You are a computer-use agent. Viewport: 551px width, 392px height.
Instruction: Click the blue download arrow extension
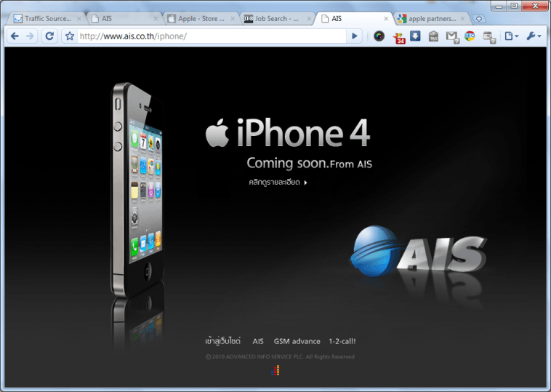(x=416, y=36)
